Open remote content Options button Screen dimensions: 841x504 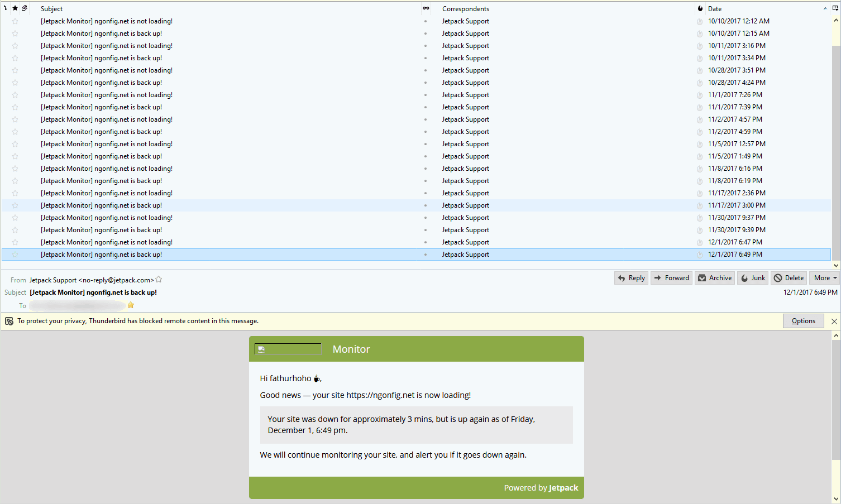tap(803, 321)
